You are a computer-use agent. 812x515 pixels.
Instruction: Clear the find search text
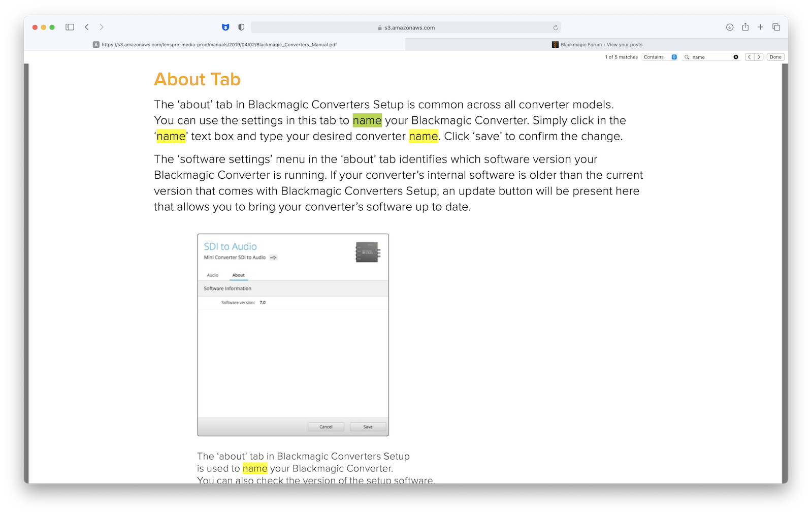click(735, 57)
